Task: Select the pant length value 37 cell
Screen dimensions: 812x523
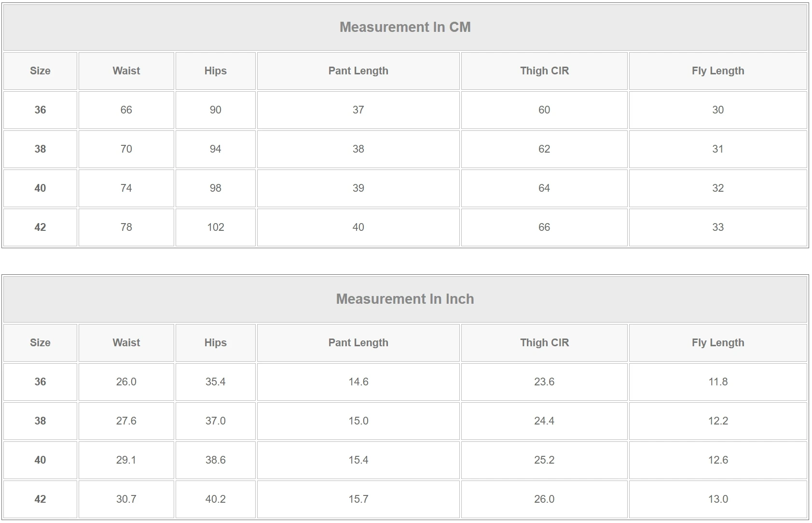Action: point(358,110)
